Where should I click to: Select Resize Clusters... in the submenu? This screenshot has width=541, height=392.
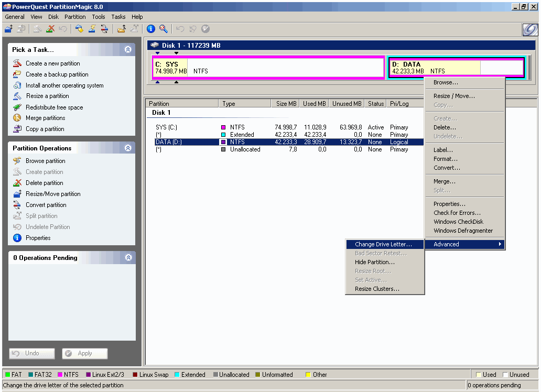pos(385,289)
